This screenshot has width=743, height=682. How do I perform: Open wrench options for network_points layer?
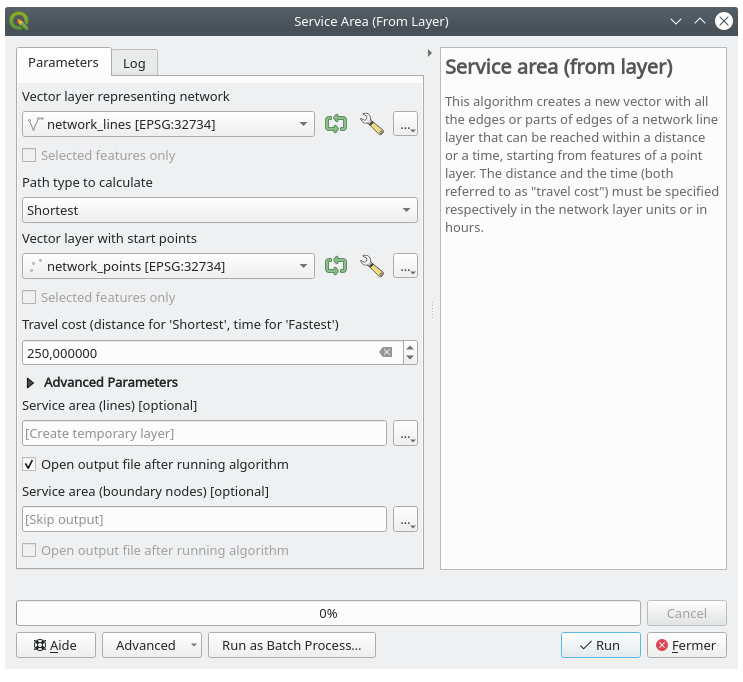(x=371, y=266)
